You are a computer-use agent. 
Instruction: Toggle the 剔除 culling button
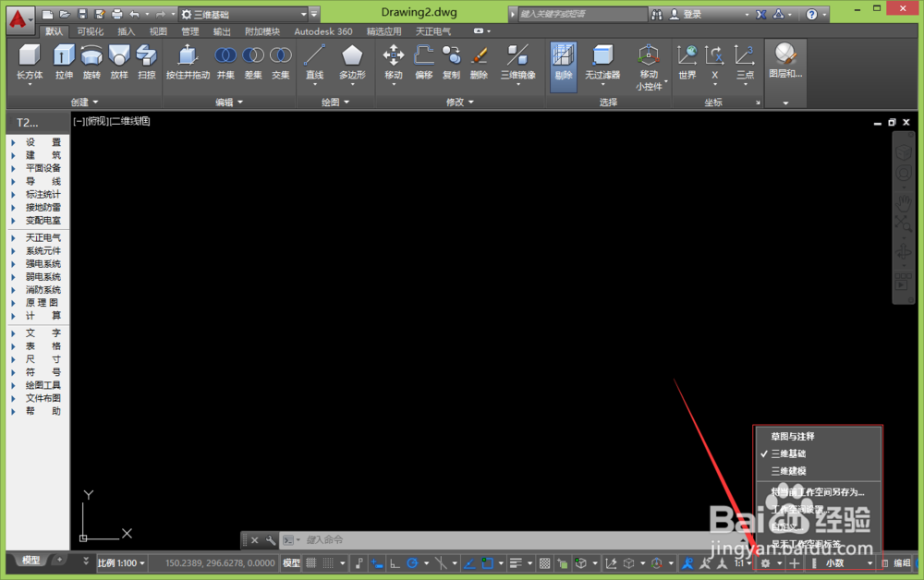(564, 66)
